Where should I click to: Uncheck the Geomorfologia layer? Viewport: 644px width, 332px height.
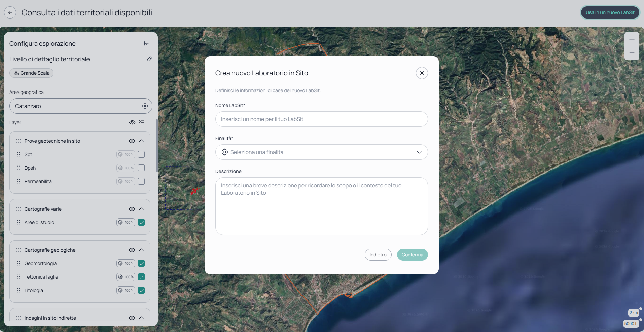tap(141, 263)
